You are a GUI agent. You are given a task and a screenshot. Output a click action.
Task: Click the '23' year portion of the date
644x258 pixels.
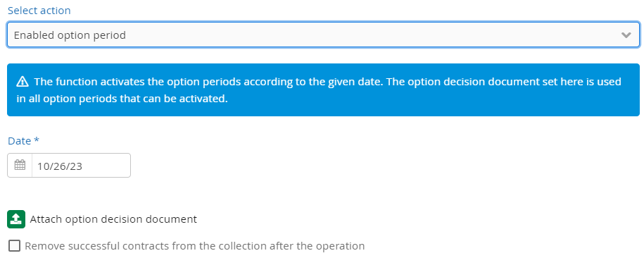tap(76, 166)
